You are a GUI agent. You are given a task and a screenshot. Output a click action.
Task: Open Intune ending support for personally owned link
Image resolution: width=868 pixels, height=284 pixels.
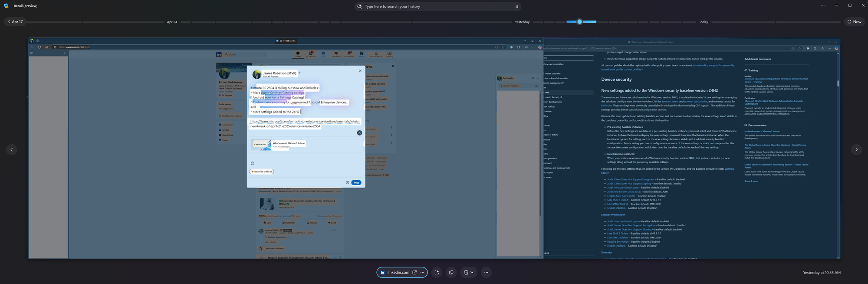click(x=667, y=67)
